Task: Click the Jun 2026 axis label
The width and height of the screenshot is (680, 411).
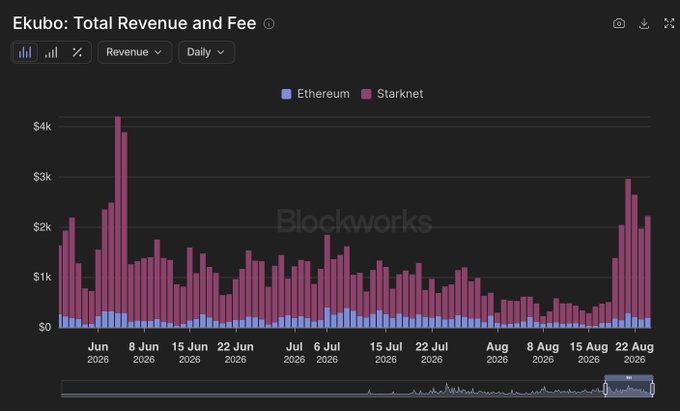Action: (x=98, y=353)
